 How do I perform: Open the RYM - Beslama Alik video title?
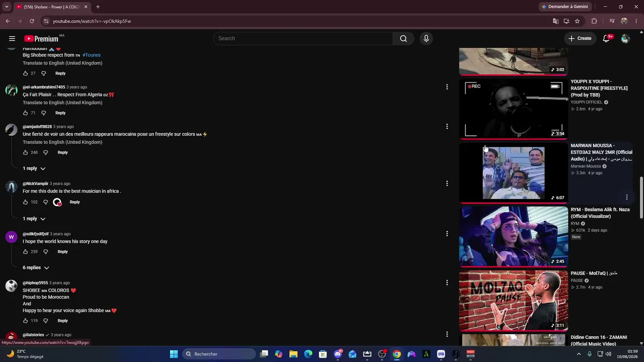coord(600,213)
